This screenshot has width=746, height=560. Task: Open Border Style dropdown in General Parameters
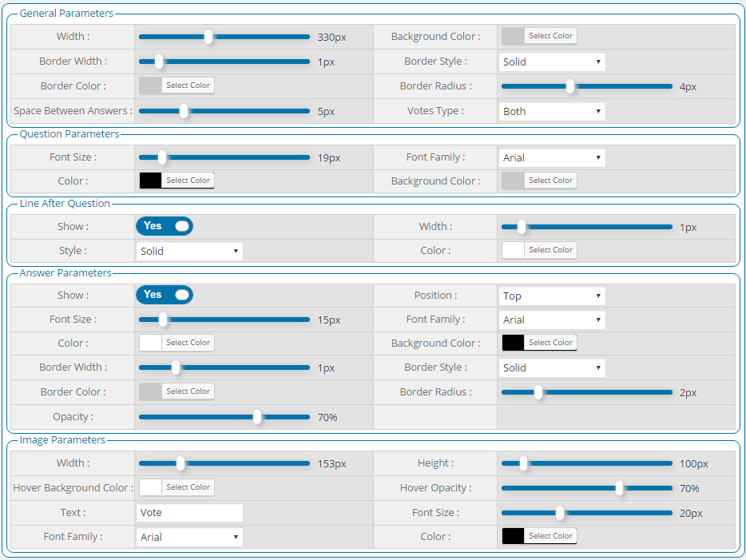tap(552, 62)
